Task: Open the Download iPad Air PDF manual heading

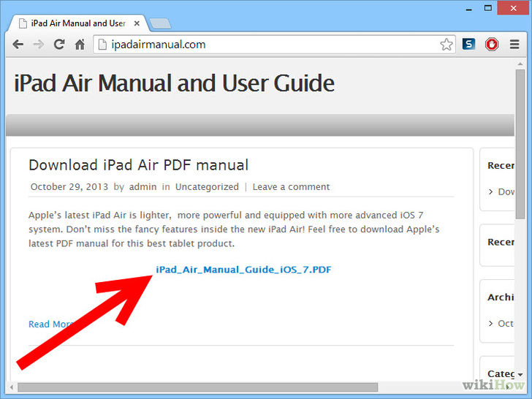Action: [x=138, y=165]
